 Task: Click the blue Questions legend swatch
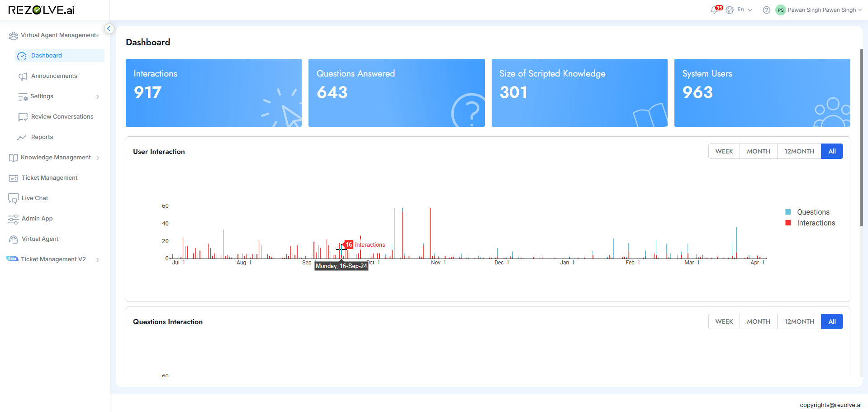(x=788, y=212)
